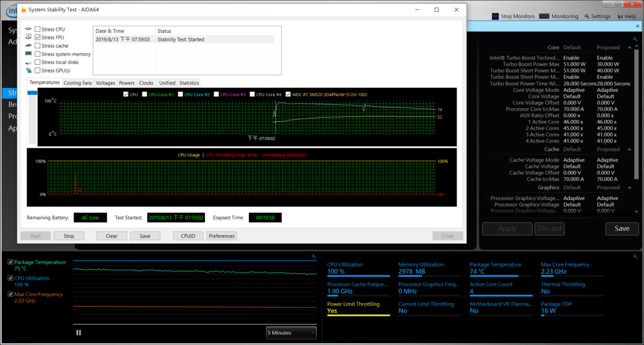
Task: Click blue graph selector bar left of chart
Action: tap(32, 93)
